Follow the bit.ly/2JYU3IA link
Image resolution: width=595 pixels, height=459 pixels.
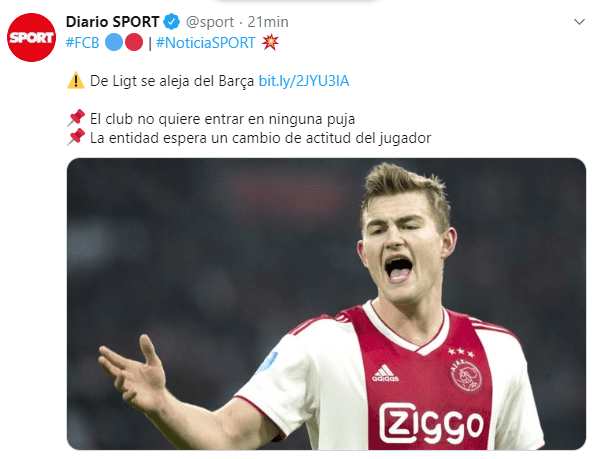point(304,81)
